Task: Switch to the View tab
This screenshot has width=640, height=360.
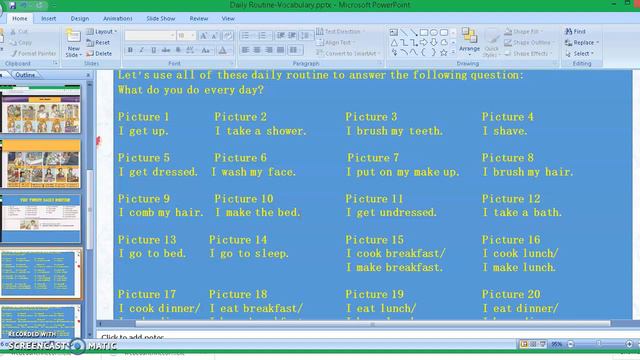Action: [228, 19]
